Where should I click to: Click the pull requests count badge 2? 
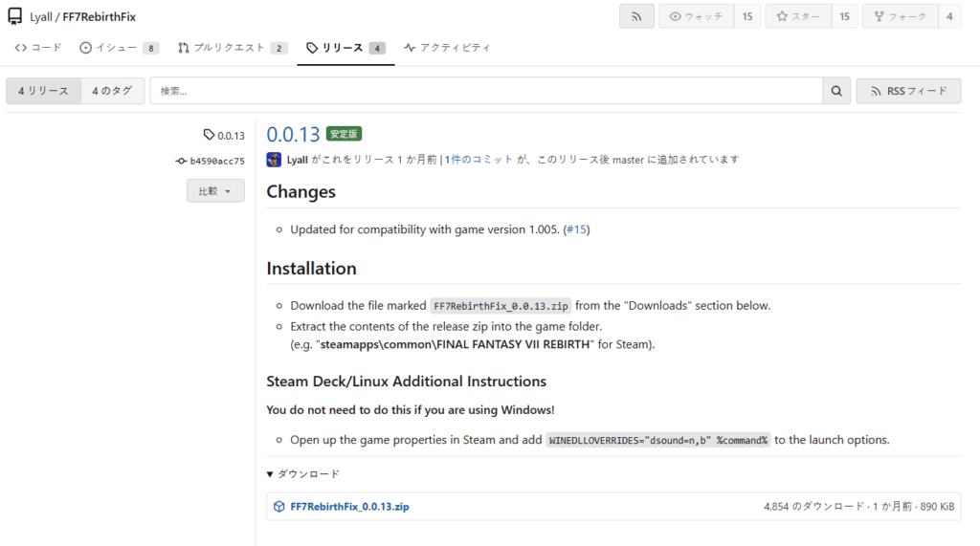(x=278, y=48)
